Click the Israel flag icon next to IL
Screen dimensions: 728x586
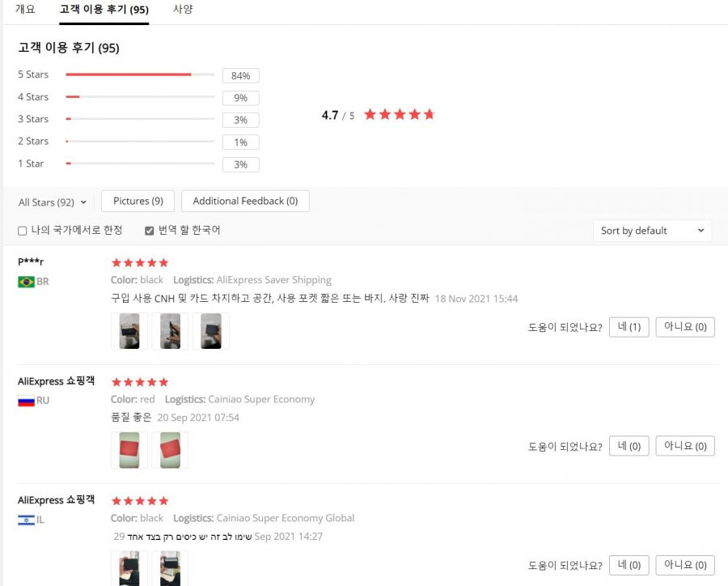click(26, 520)
